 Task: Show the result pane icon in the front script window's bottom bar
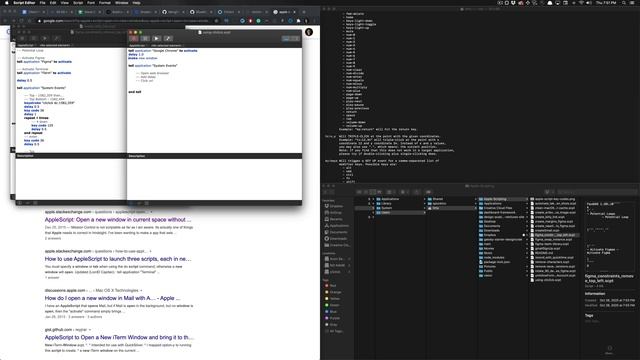coord(139,203)
